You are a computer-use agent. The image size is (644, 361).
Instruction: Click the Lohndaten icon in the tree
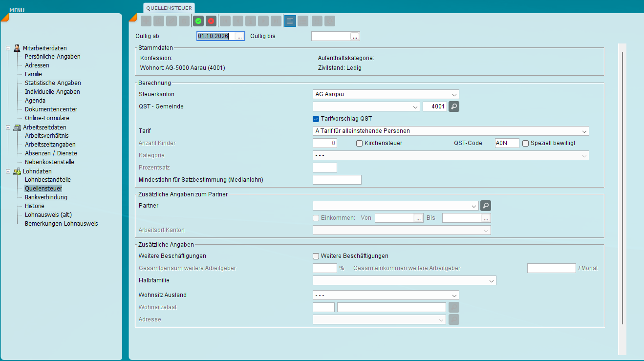(17, 171)
